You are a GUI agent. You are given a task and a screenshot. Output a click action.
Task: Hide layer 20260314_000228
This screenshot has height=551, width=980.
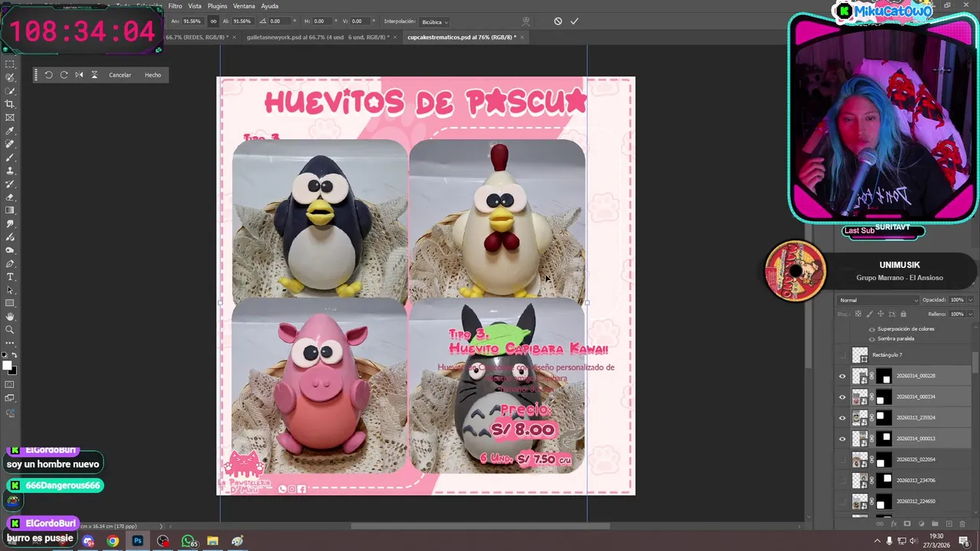843,376
